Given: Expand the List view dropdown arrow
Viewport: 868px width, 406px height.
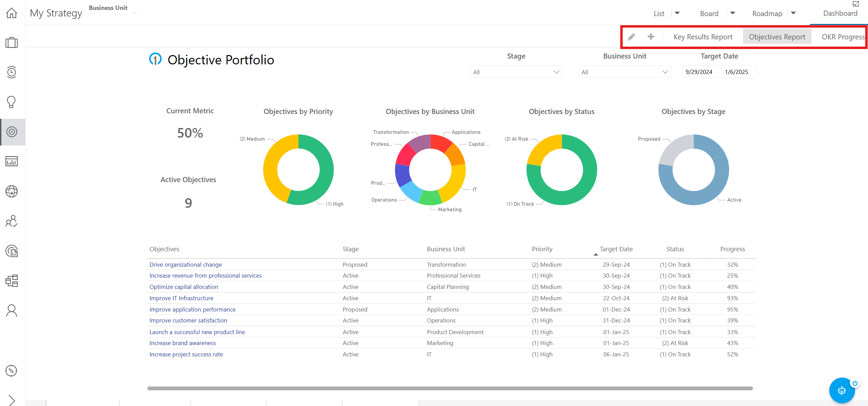Looking at the screenshot, I should tap(677, 13).
